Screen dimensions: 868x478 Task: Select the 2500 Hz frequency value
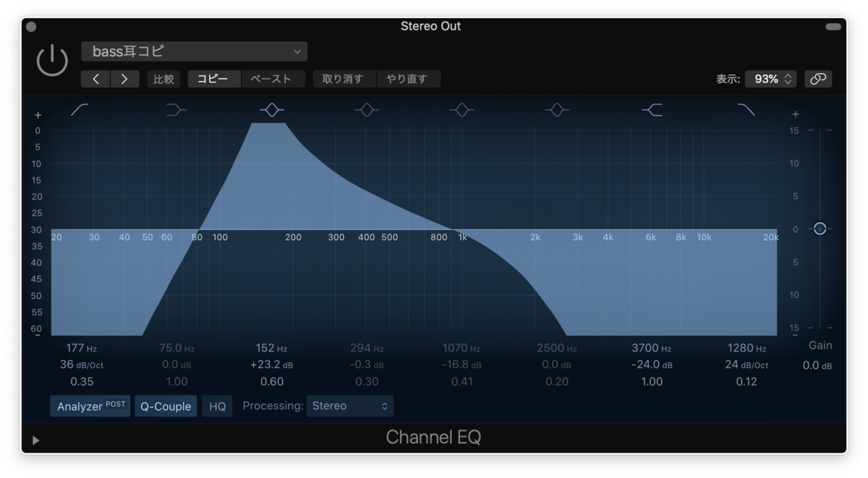coord(556,348)
